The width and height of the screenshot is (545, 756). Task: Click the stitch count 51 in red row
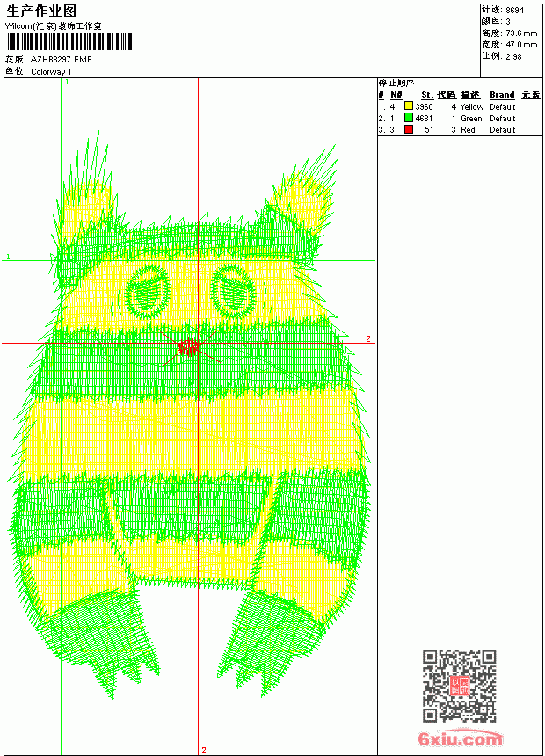pyautogui.click(x=429, y=130)
